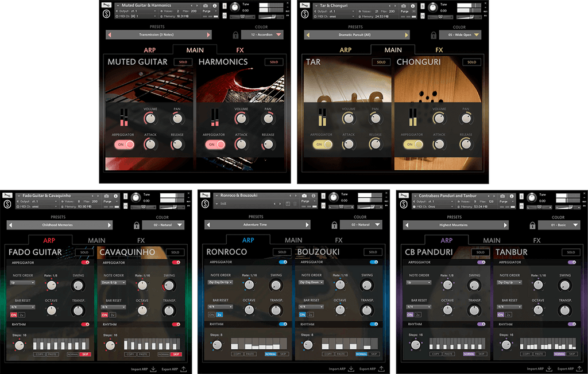Open the 12 - Accordion color dropdown

coord(262,35)
